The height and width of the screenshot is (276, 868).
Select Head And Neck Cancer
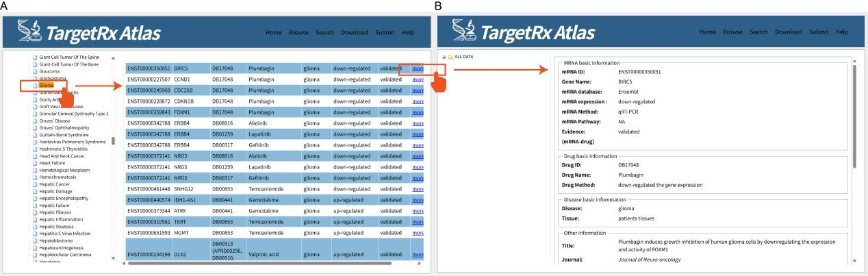click(62, 156)
